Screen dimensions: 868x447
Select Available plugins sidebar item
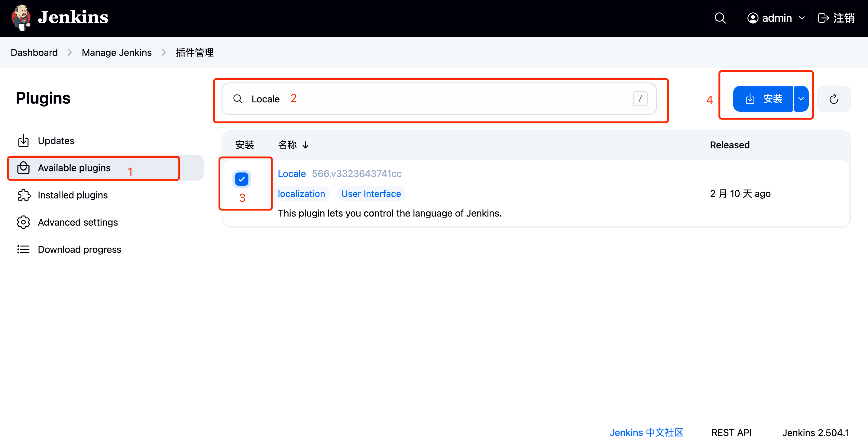coord(74,168)
